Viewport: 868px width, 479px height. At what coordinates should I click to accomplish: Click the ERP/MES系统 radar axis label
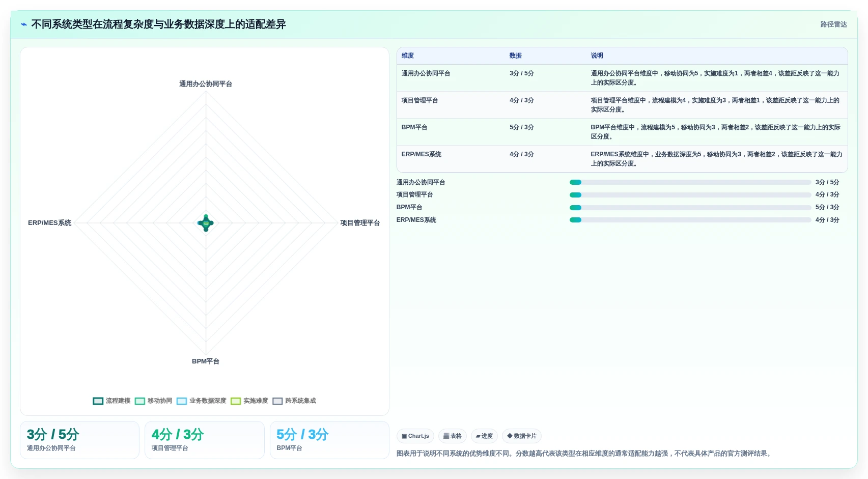49,223
